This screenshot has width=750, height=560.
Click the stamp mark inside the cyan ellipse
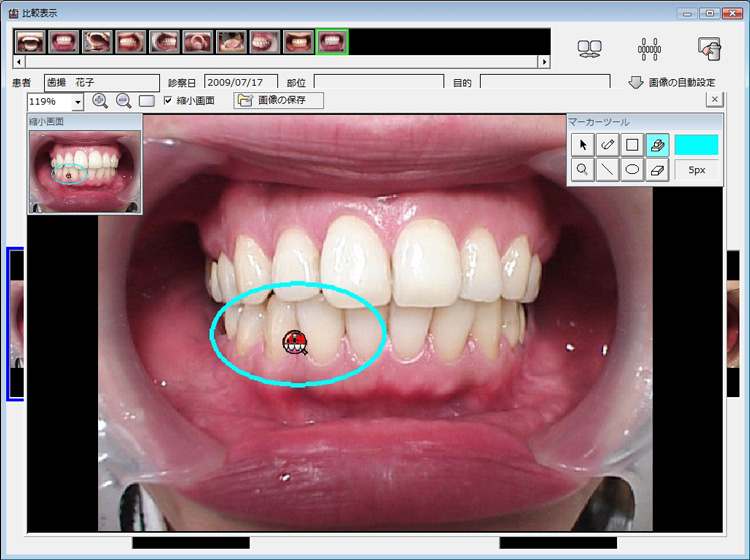click(295, 342)
